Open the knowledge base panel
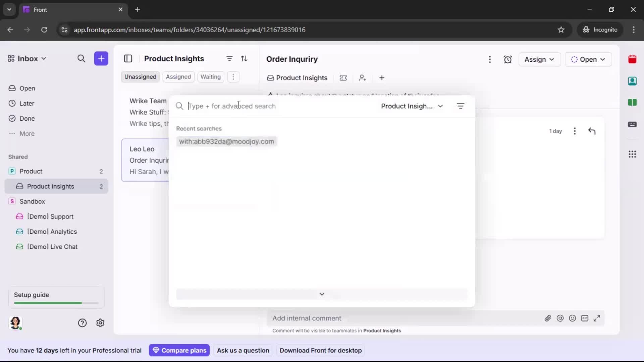This screenshot has width=644, height=362. (x=633, y=103)
